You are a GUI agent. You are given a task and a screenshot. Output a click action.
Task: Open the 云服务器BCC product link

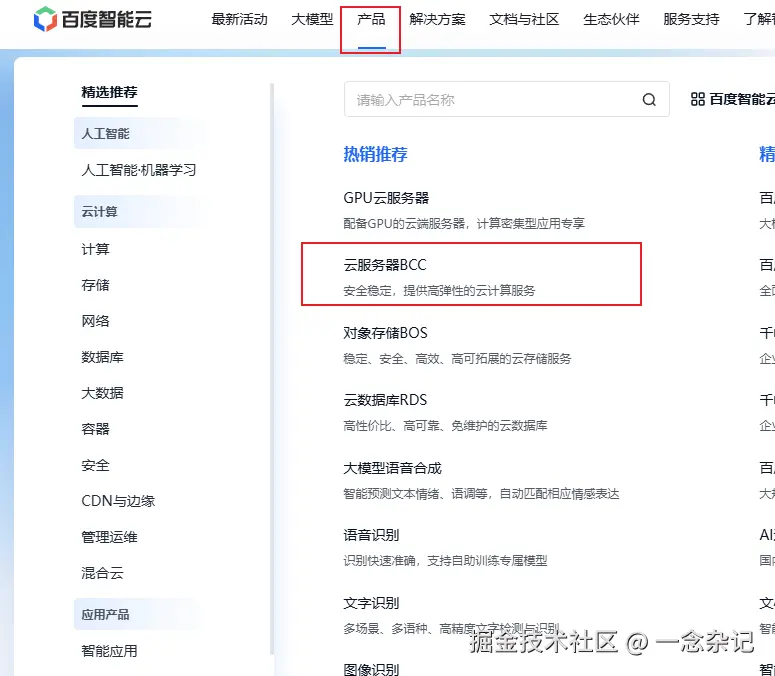tap(385, 265)
